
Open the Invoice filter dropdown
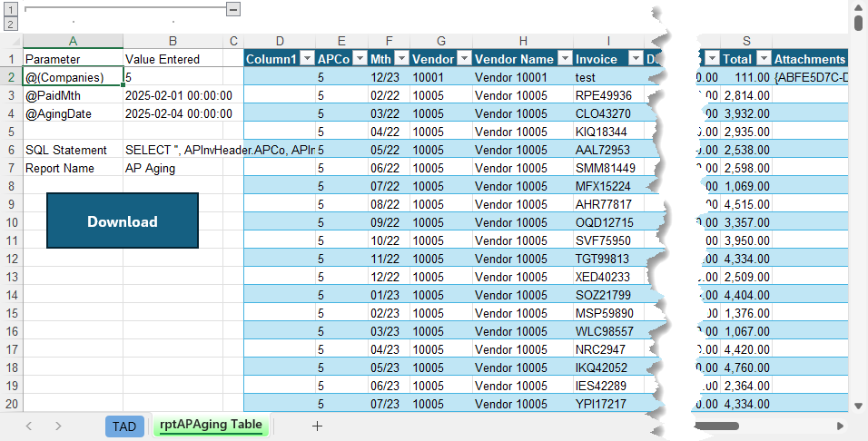click(636, 59)
